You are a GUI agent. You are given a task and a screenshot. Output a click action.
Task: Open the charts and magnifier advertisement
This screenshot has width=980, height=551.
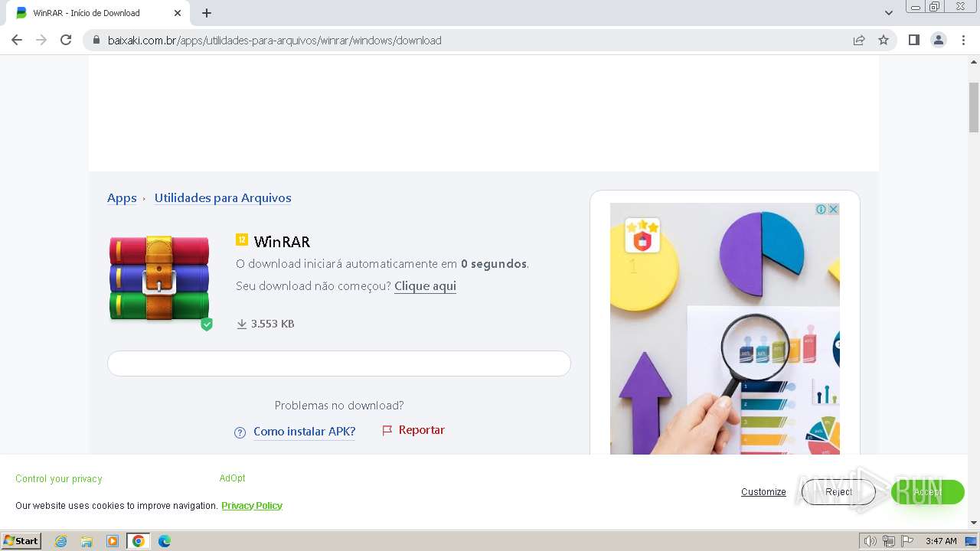point(725,329)
